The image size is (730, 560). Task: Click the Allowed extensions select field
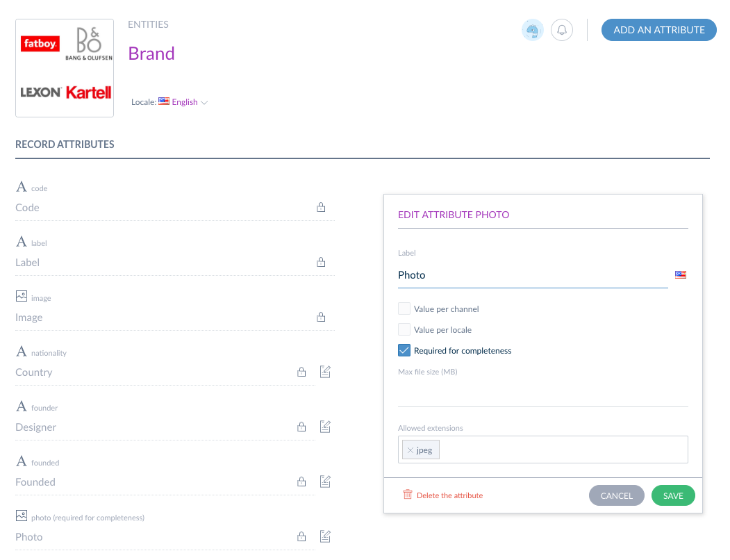(563, 450)
